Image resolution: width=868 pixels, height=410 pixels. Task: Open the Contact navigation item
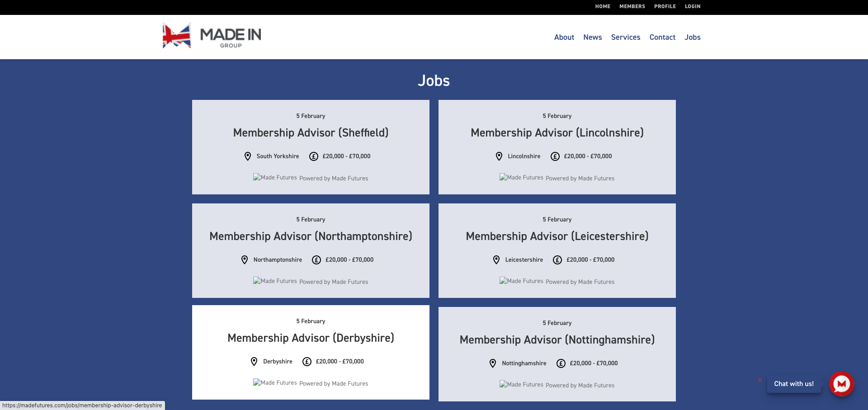662,37
